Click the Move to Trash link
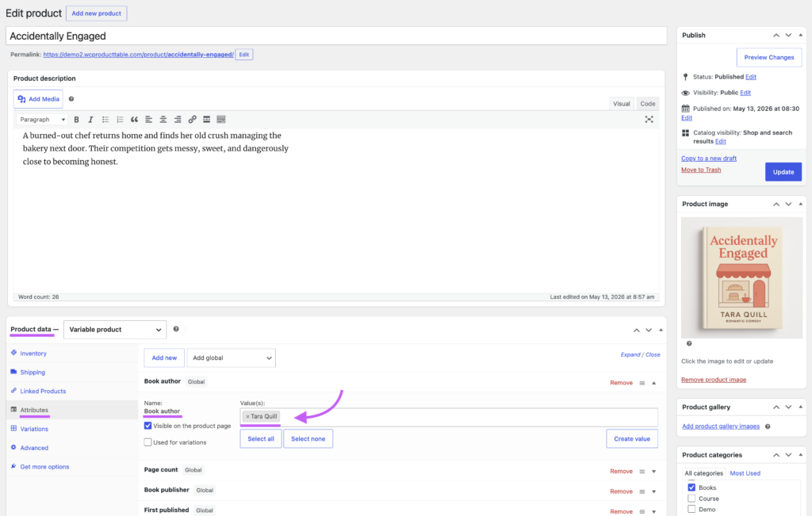The width and height of the screenshot is (812, 516). [701, 170]
